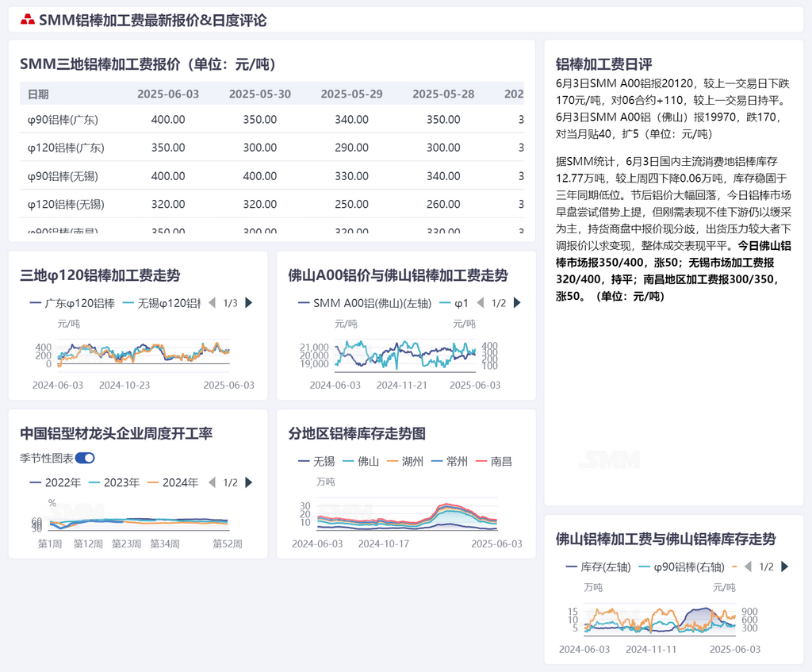
Task: Click 2024-11-11 axis label in 佛山铝棒库存 chart
Action: pyautogui.click(x=651, y=649)
